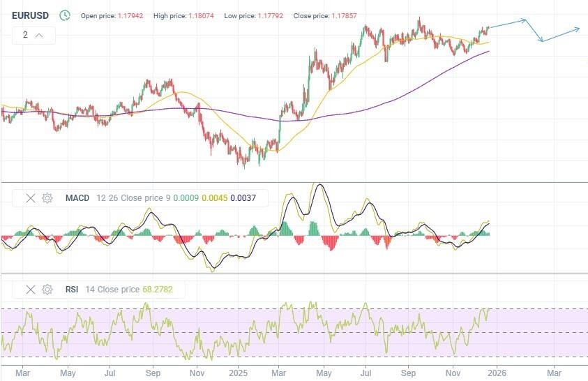Click the RSI indicator label
The width and height of the screenshot is (588, 381).
[x=73, y=289]
